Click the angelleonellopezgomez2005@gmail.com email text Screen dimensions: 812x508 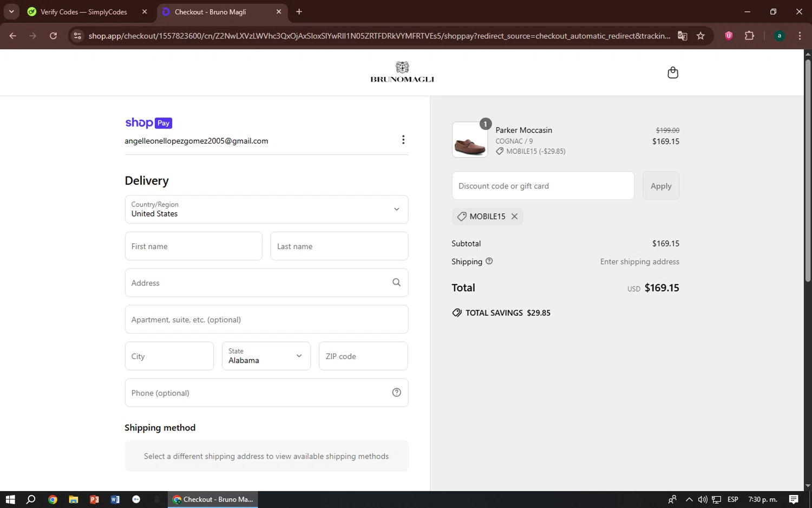click(197, 141)
